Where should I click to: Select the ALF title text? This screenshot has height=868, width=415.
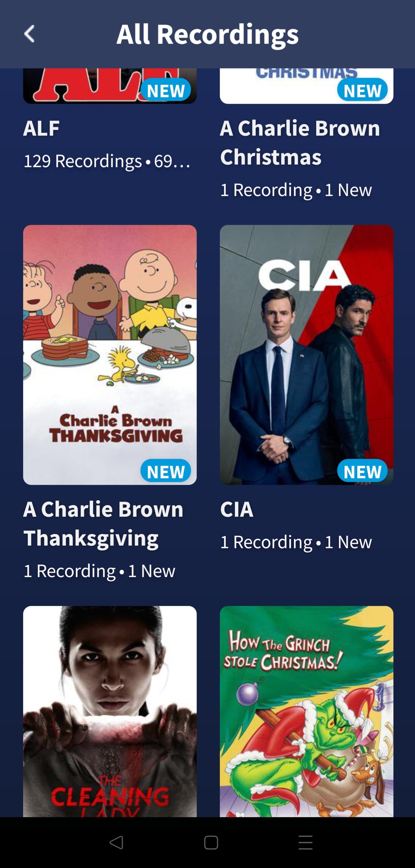[x=41, y=128]
